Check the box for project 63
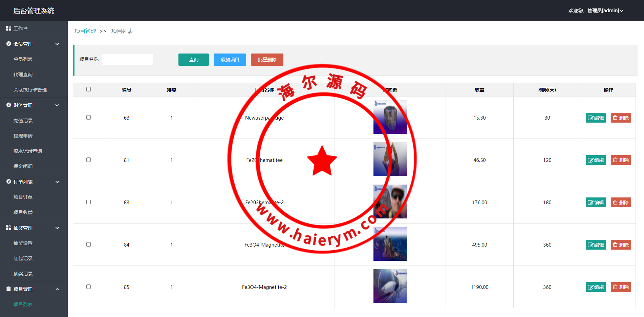This screenshot has height=317, width=644. [88, 118]
